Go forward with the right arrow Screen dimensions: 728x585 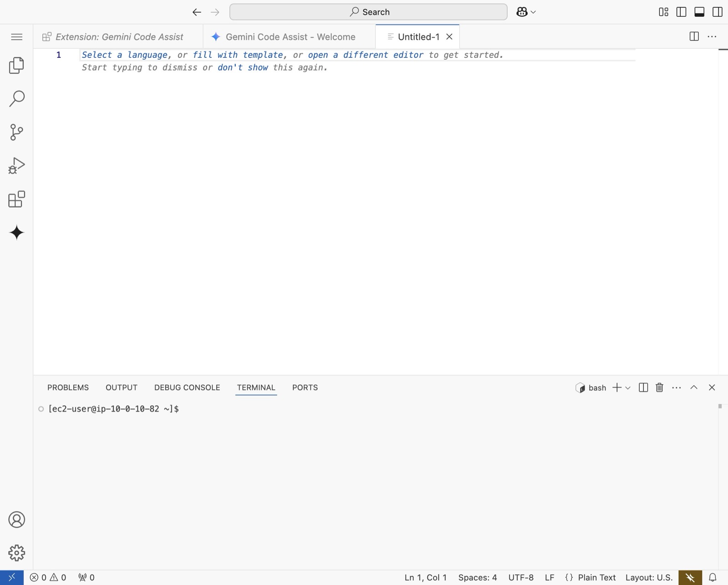pos(215,12)
